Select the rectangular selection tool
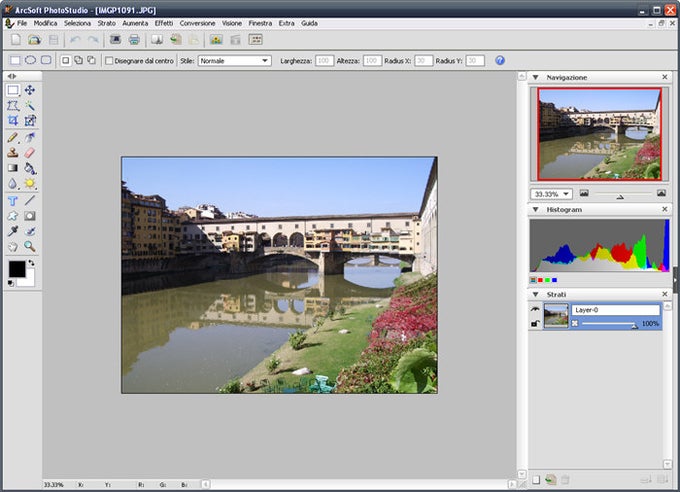 (13, 90)
